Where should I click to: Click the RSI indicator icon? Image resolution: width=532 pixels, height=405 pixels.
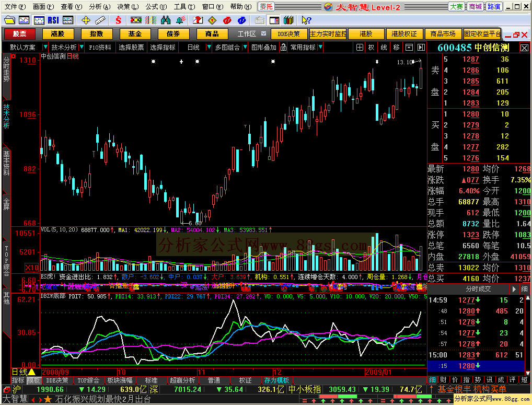click(53, 20)
